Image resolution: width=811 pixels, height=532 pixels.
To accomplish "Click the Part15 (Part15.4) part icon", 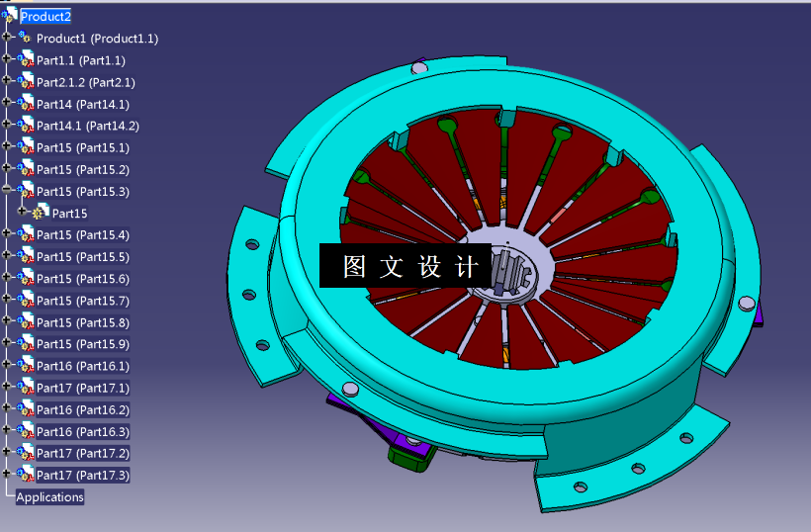I will pos(26,233).
